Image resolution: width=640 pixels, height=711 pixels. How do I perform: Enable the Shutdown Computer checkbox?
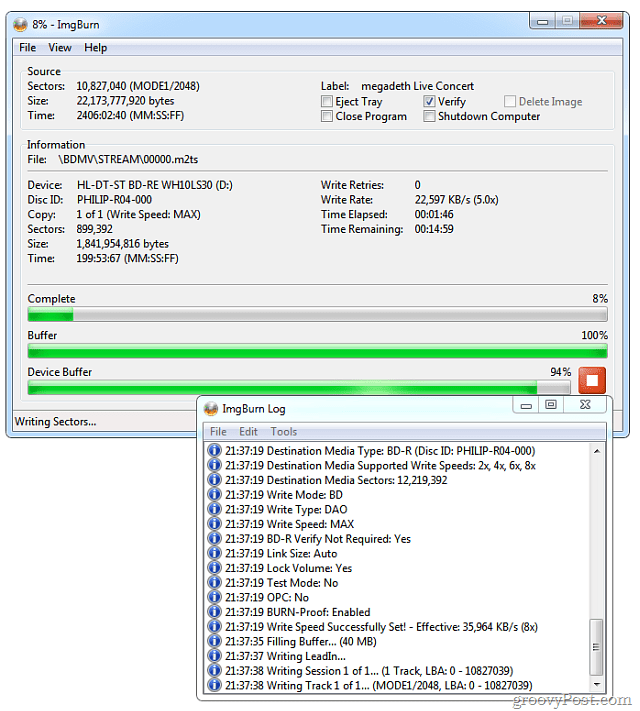[x=429, y=116]
